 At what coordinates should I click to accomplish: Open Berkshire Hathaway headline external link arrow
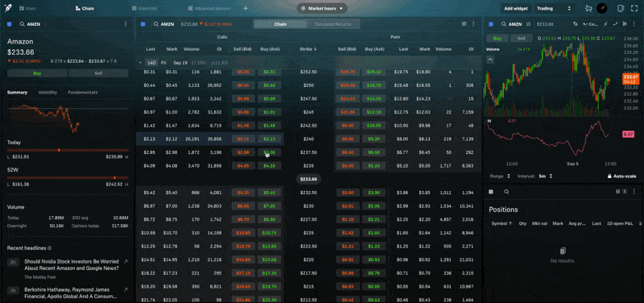coord(126,289)
